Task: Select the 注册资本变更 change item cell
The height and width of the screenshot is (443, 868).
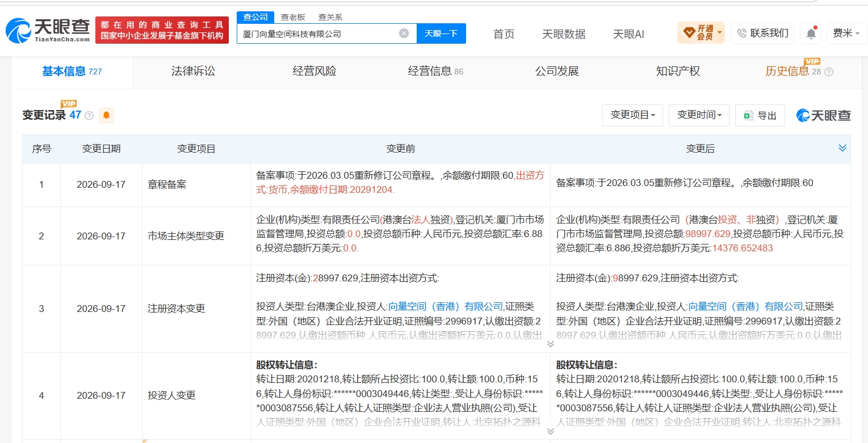Action: (x=196, y=309)
